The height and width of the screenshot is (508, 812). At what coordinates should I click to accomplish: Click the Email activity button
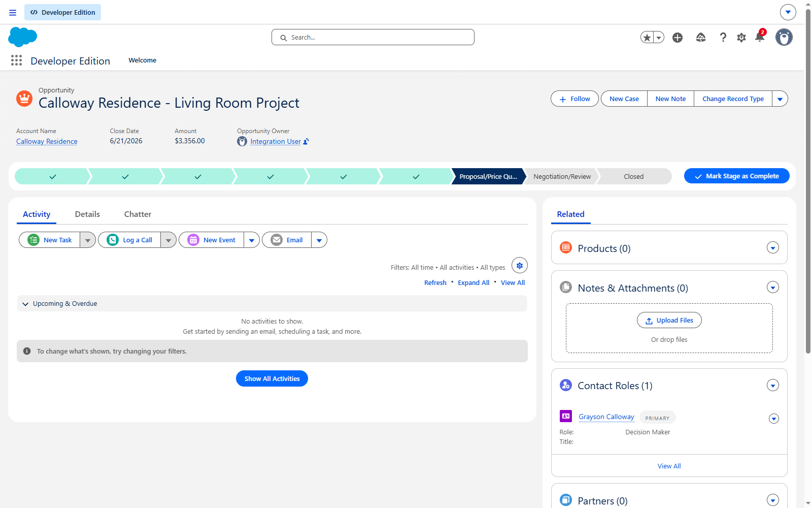point(287,240)
